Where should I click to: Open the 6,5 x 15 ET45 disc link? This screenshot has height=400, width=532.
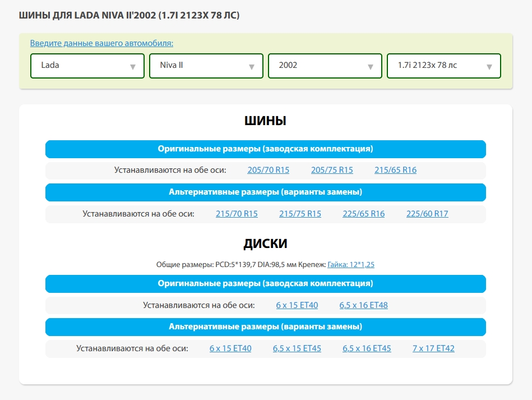297,348
